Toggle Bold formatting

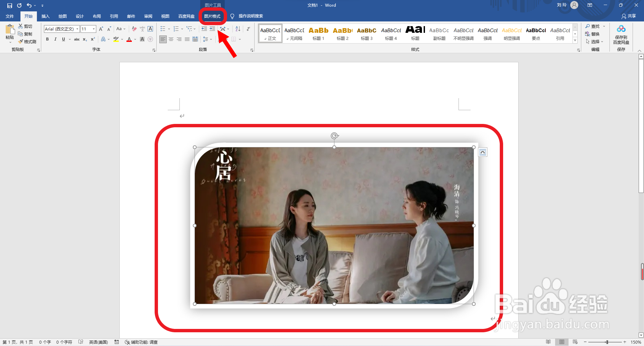[47, 39]
